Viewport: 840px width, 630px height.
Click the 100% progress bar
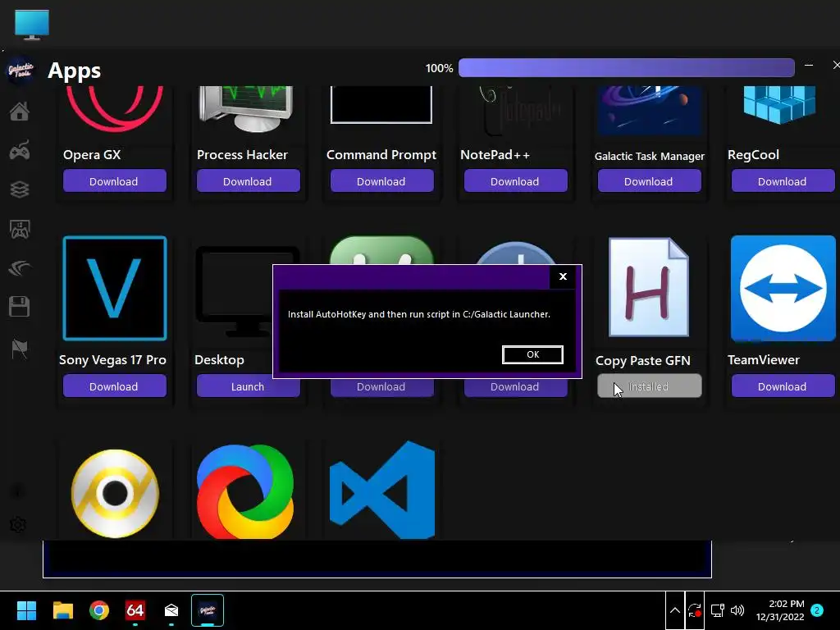[x=626, y=68]
